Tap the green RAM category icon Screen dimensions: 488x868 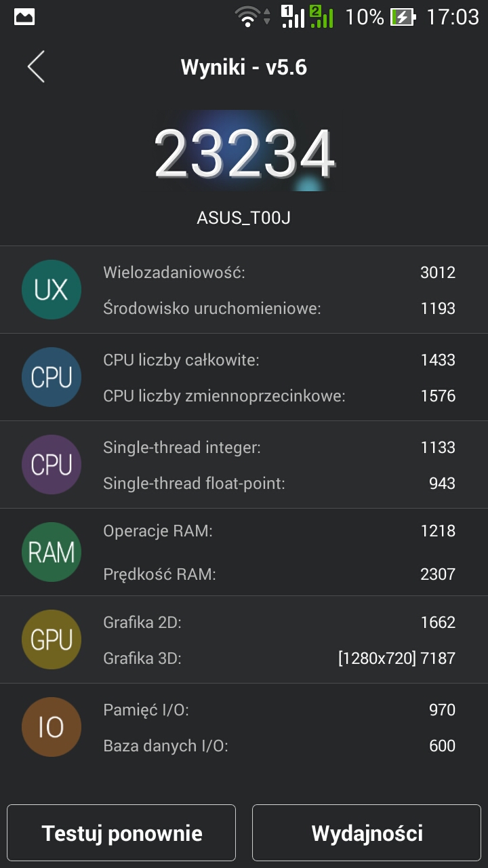[52, 553]
